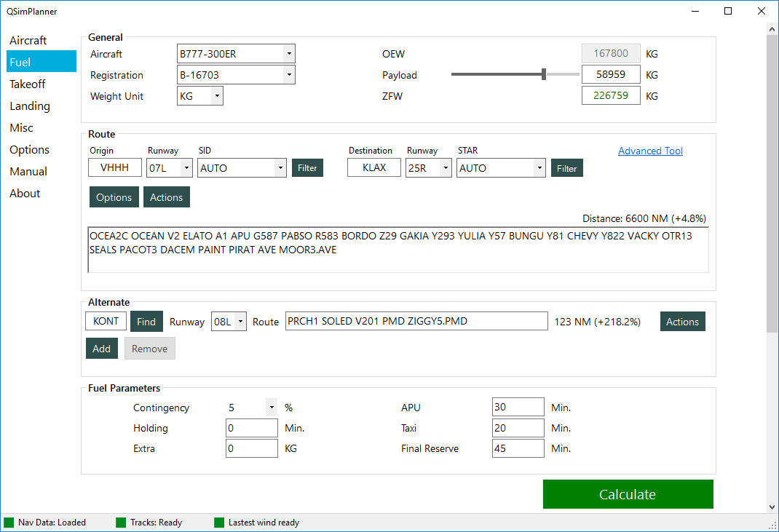The width and height of the screenshot is (779, 532).
Task: Click the 'Lastest wind ready' status text
Action: tap(264, 522)
